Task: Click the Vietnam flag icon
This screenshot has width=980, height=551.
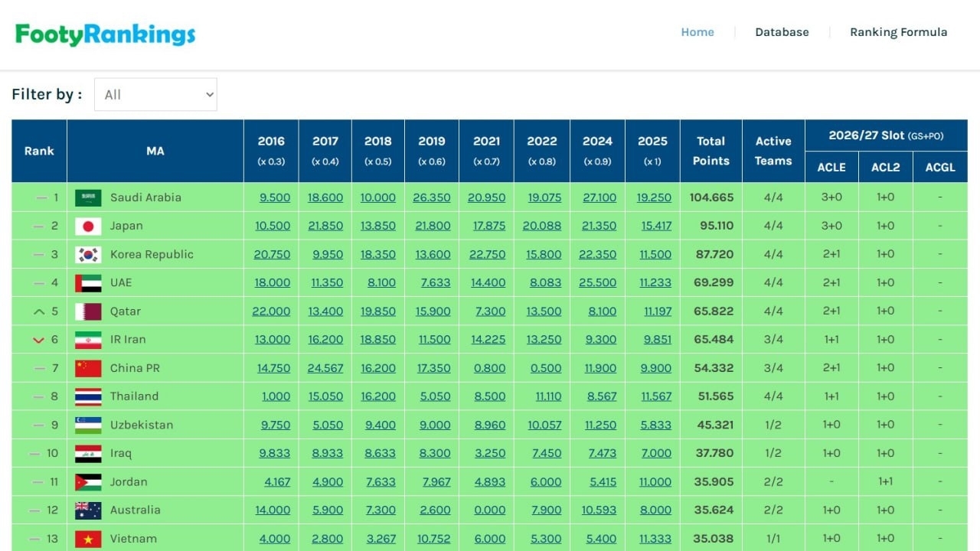Action: coord(88,539)
